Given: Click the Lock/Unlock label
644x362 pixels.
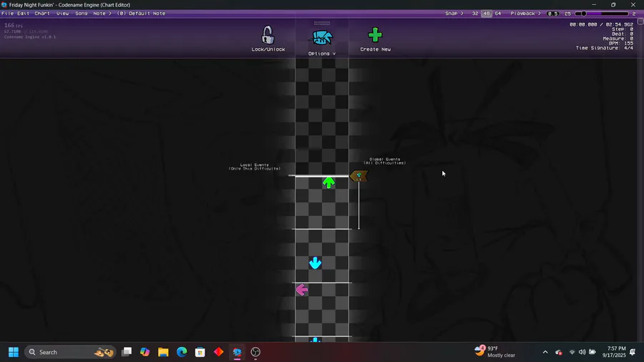Looking at the screenshot, I should click(x=268, y=49).
